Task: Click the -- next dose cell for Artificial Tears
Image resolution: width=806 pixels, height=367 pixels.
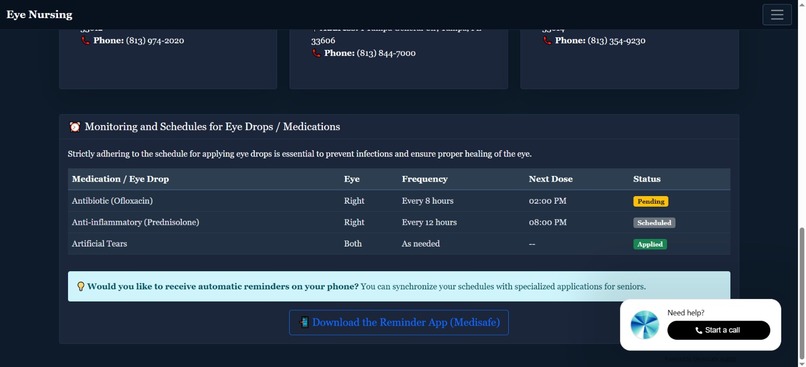Action: (532, 244)
